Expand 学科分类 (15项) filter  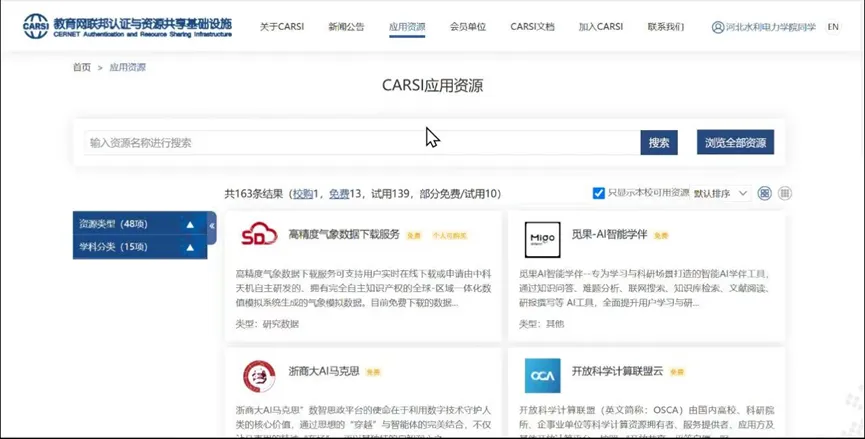[140, 247]
